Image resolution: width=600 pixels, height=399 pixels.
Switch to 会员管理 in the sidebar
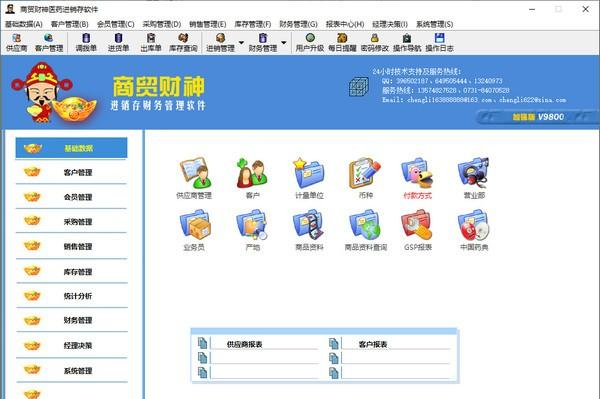(x=71, y=197)
